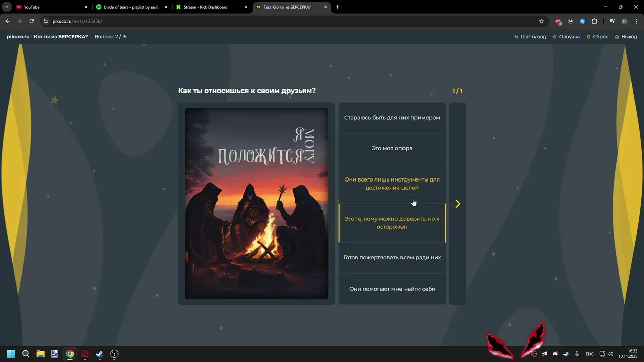Choose answer Готов пожертвовать всем ради них
Screen dimensions: 644x362
(392, 258)
